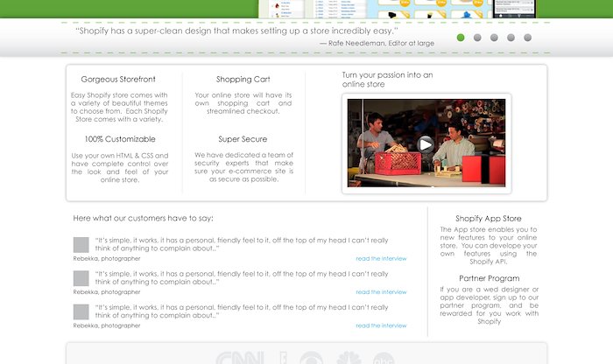Open read the interview link of third testimonial
The image size is (613, 364).
381,325
